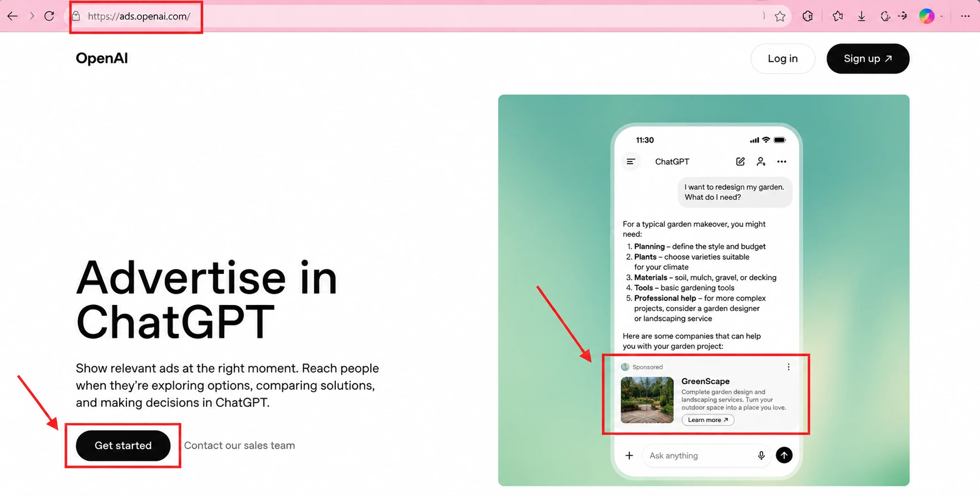This screenshot has height=497, width=980.
Task: Go back using the browser back arrow
Action: pos(12,16)
